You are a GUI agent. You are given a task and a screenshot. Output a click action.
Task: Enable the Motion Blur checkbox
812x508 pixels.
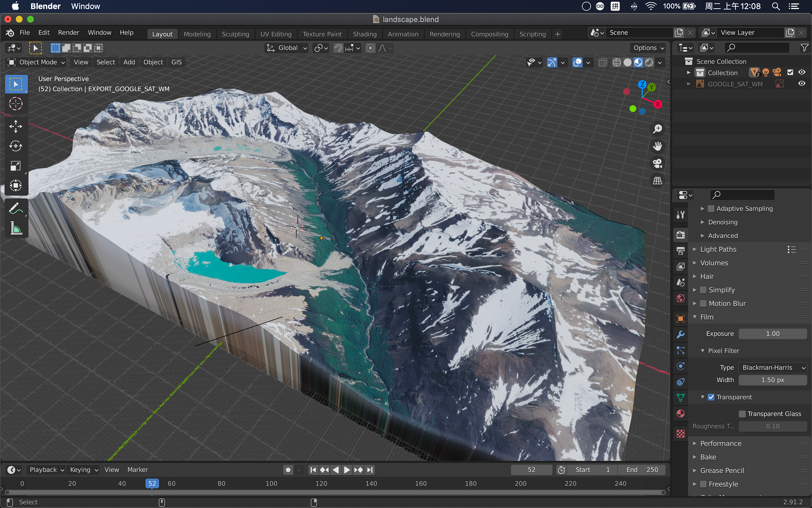(x=703, y=303)
